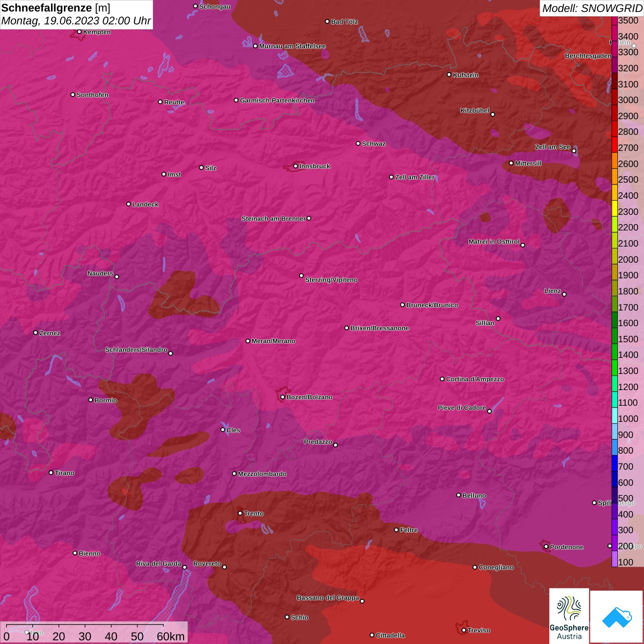Click the Rovereto label
The width and height of the screenshot is (644, 644).
pyautogui.click(x=207, y=563)
